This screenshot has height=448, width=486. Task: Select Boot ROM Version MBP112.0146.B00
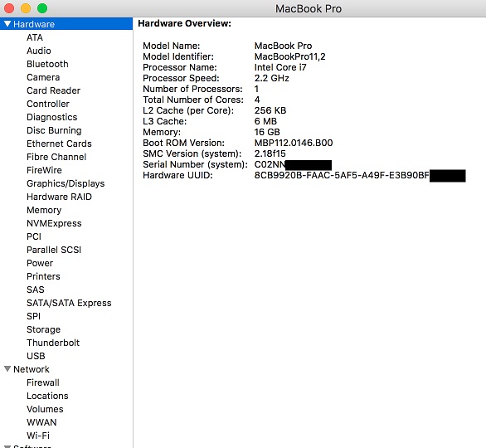[294, 143]
